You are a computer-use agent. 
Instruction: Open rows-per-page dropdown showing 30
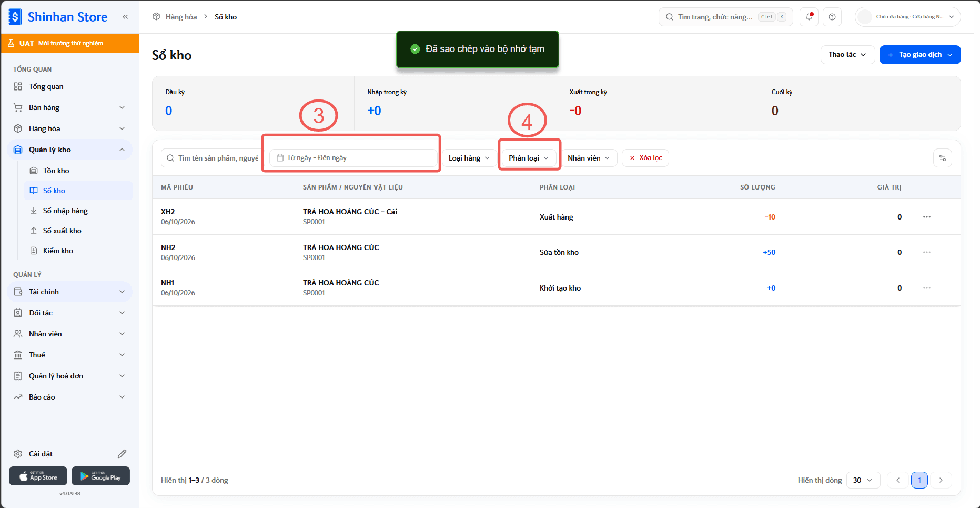tap(863, 480)
